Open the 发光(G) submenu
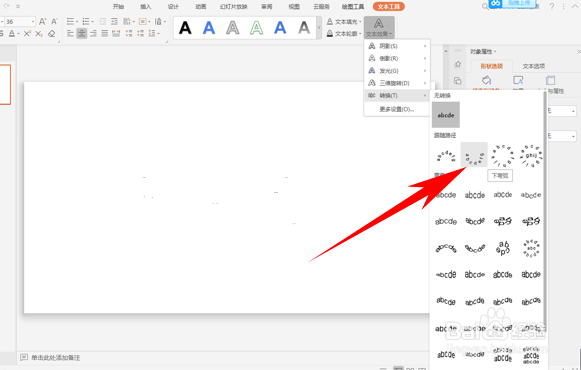581x370 pixels. point(397,71)
